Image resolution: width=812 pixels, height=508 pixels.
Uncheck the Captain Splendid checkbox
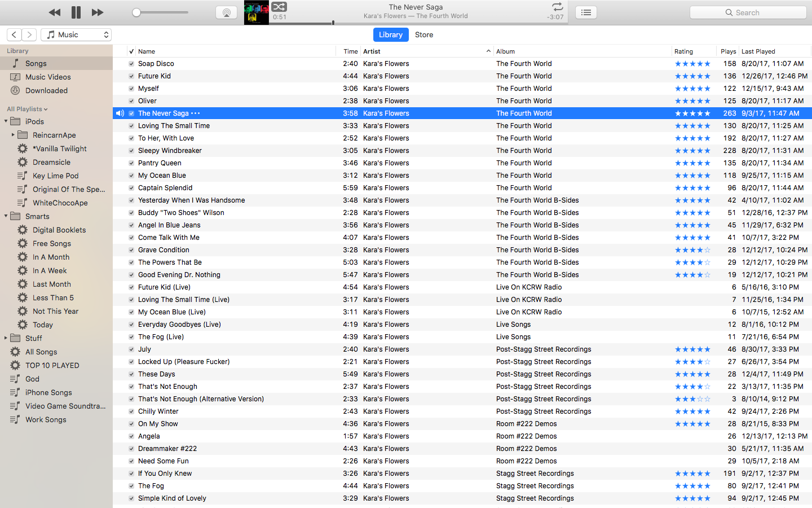click(131, 188)
